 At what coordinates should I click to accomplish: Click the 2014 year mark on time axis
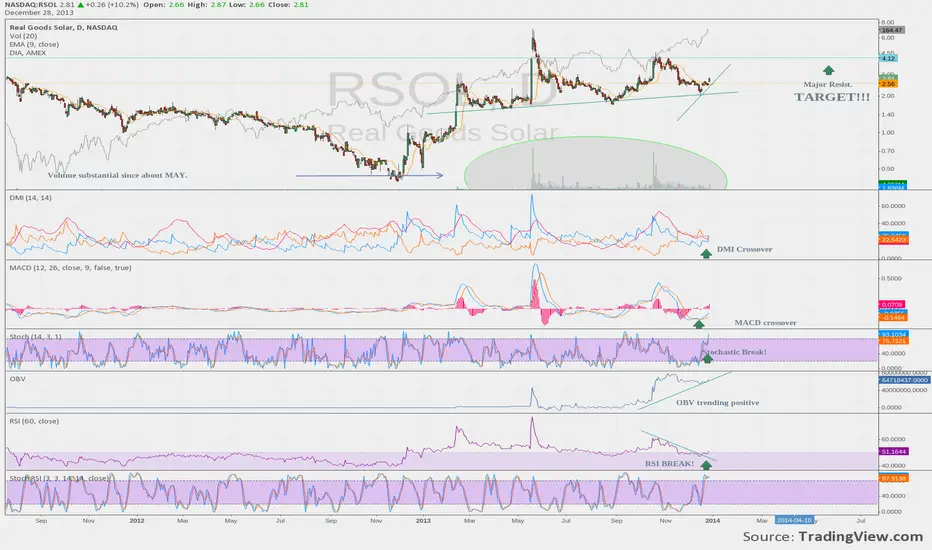[712, 520]
